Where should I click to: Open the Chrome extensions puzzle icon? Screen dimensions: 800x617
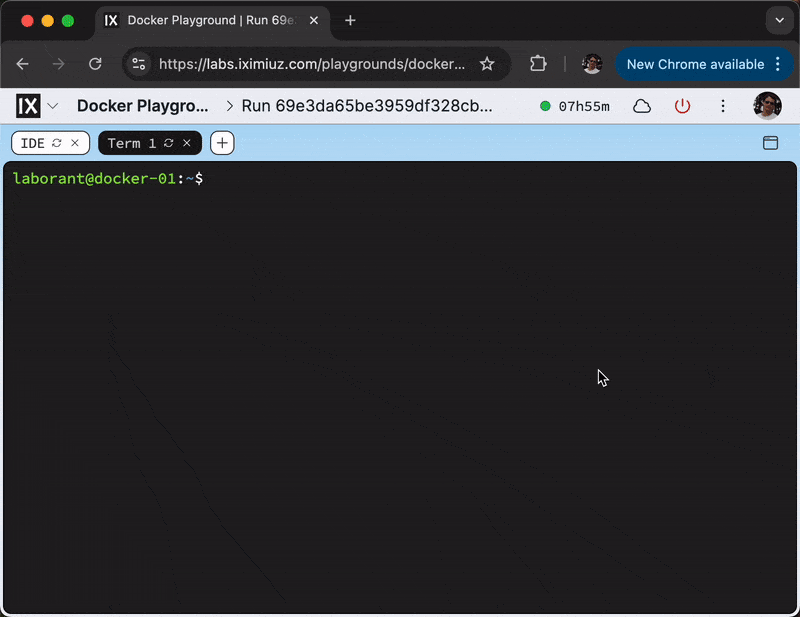tap(538, 64)
